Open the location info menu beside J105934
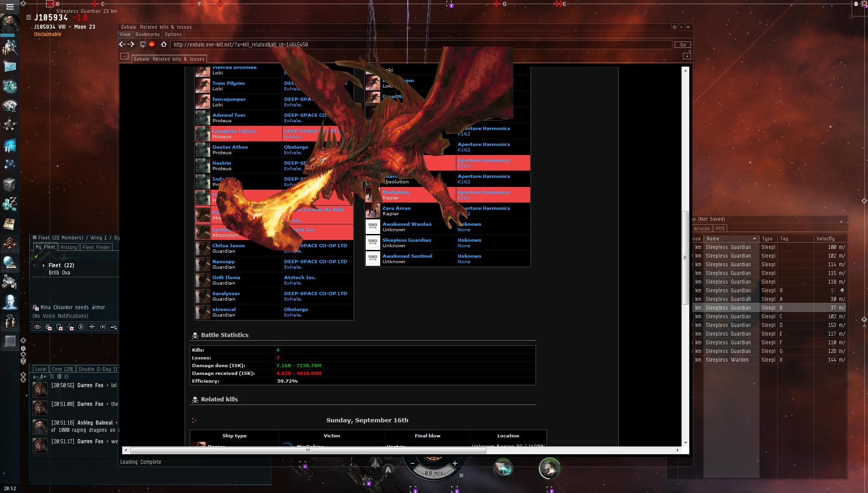This screenshot has height=493, width=868. pos(29,17)
